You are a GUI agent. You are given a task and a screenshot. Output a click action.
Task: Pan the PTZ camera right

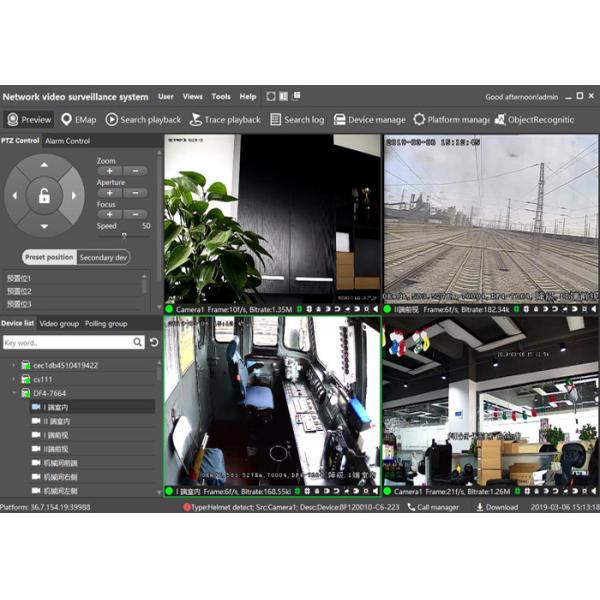[74, 196]
